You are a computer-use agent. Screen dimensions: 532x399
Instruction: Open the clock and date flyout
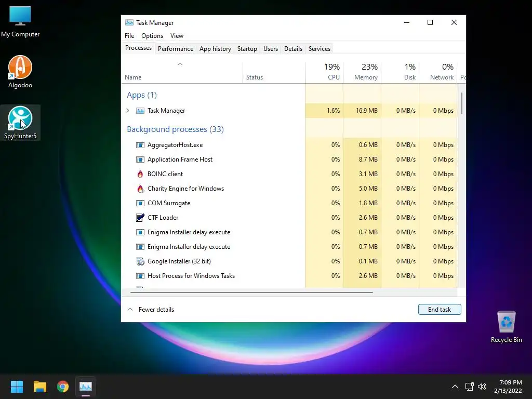tap(508, 387)
